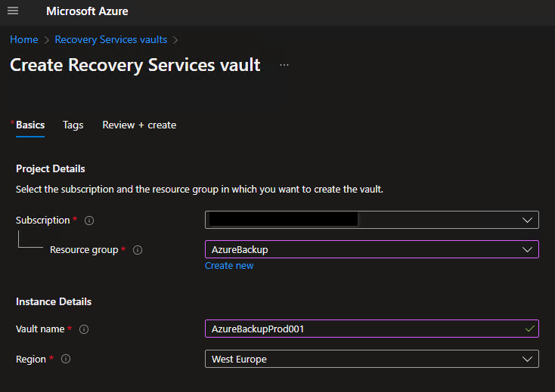
Task: Go to Home breadcrumb
Action: coord(24,39)
